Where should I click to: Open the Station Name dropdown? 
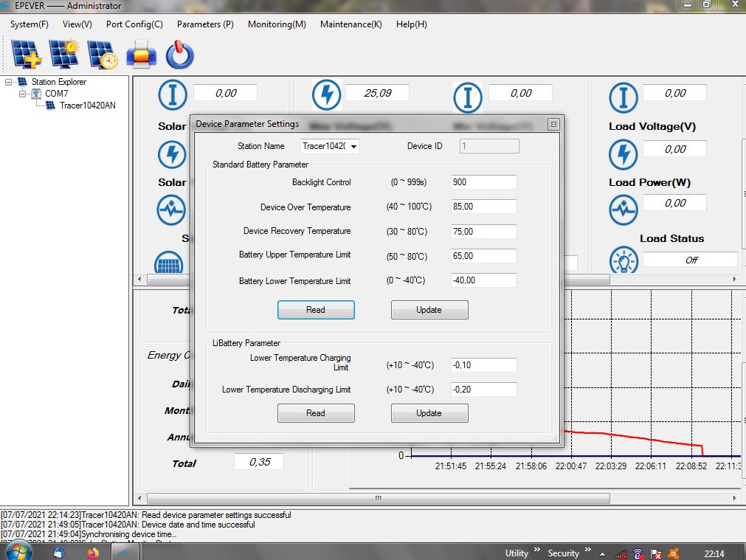pos(353,147)
